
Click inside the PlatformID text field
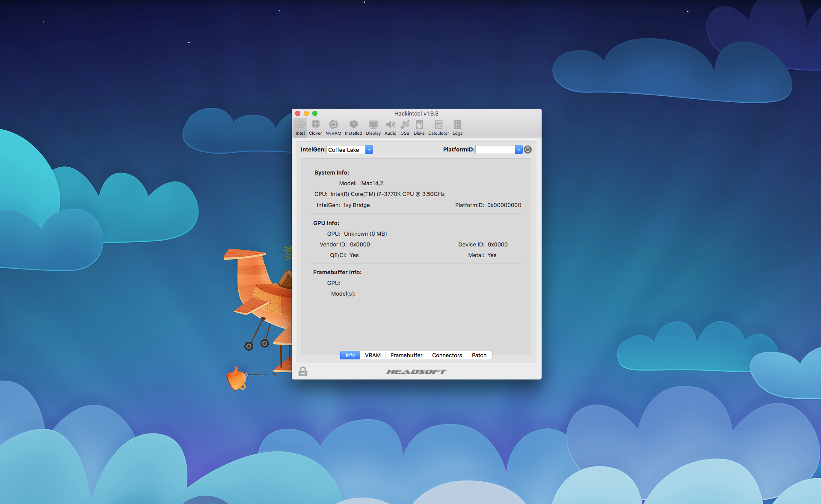pos(495,149)
